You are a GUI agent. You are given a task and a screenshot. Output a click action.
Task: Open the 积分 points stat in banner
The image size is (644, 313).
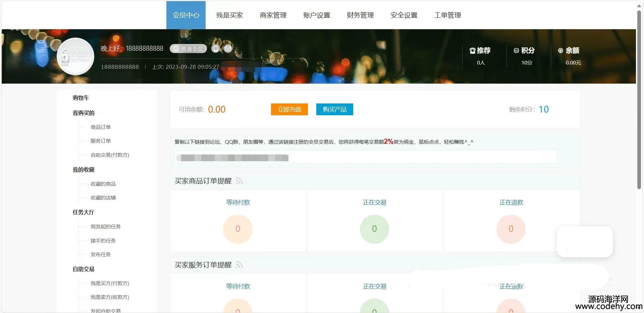[525, 55]
